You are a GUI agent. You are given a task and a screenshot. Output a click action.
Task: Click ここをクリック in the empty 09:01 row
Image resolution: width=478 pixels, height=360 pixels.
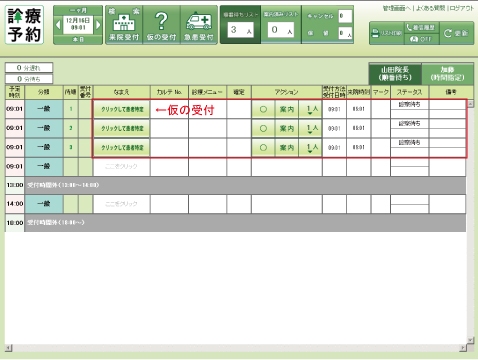pos(121,166)
